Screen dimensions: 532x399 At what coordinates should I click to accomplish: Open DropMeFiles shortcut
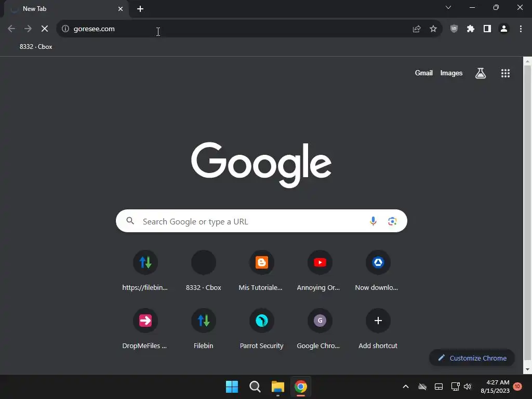click(x=145, y=329)
